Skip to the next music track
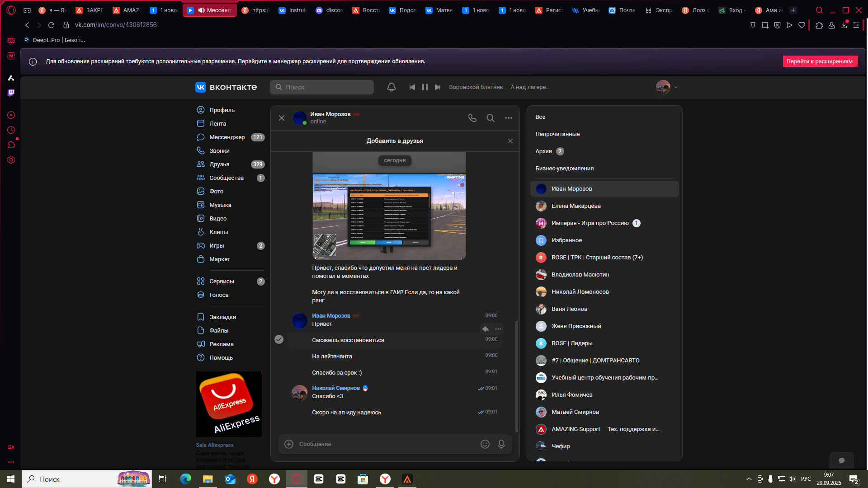 pyautogui.click(x=438, y=87)
